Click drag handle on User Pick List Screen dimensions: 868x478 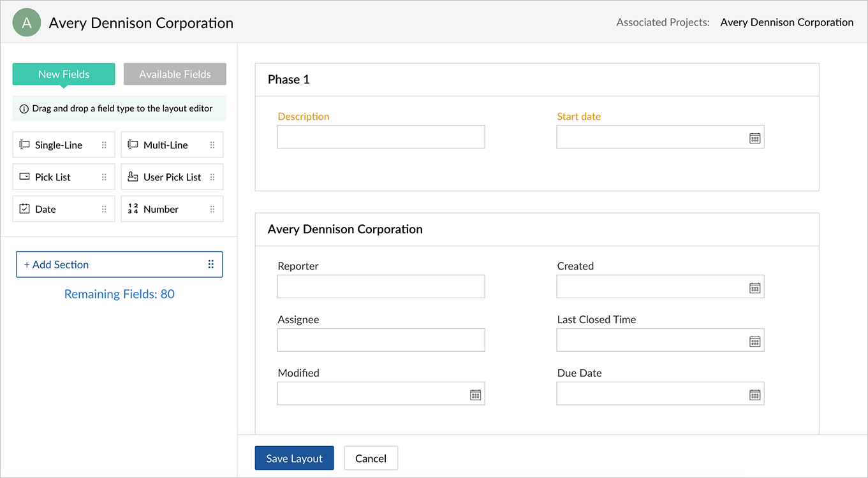coord(212,177)
